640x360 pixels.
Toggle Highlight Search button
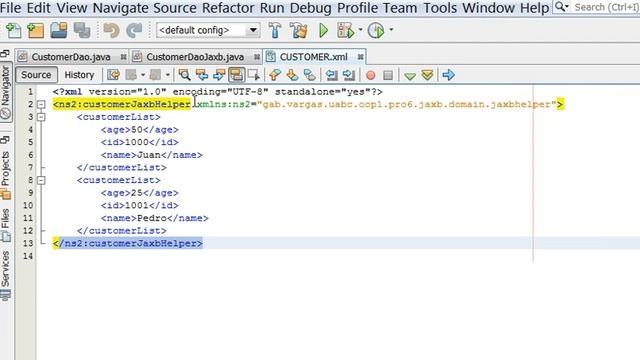(237, 75)
